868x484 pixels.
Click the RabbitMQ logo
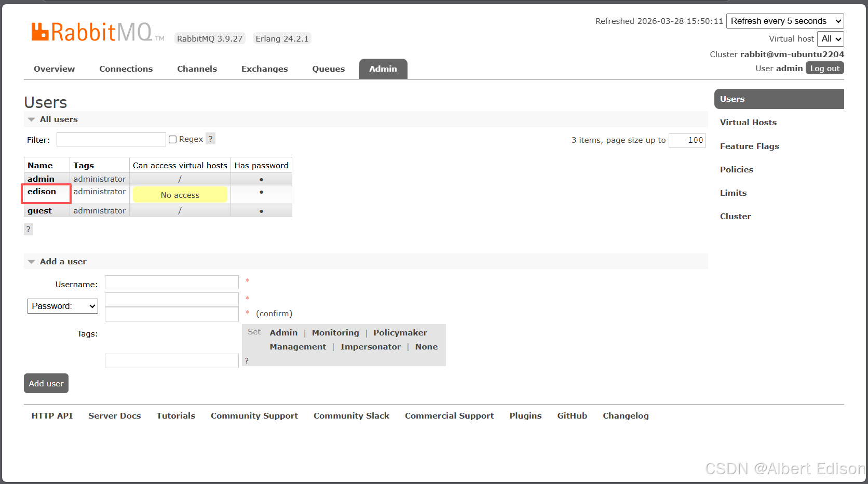point(98,32)
